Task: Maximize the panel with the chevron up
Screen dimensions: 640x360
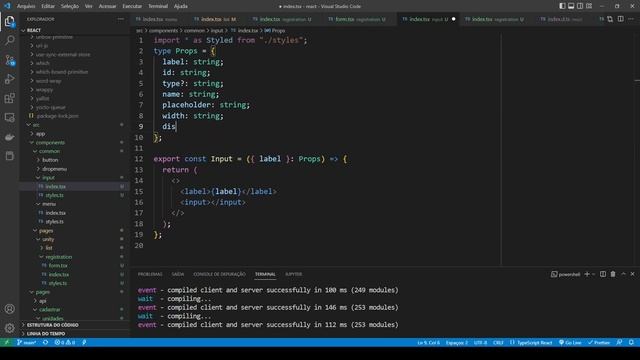Action: tap(623, 274)
